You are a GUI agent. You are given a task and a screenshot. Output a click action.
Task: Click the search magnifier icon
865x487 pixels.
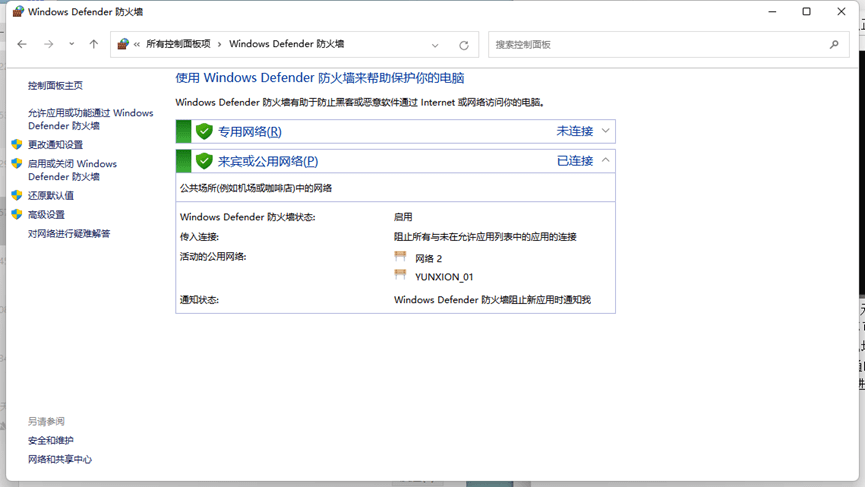tap(834, 45)
